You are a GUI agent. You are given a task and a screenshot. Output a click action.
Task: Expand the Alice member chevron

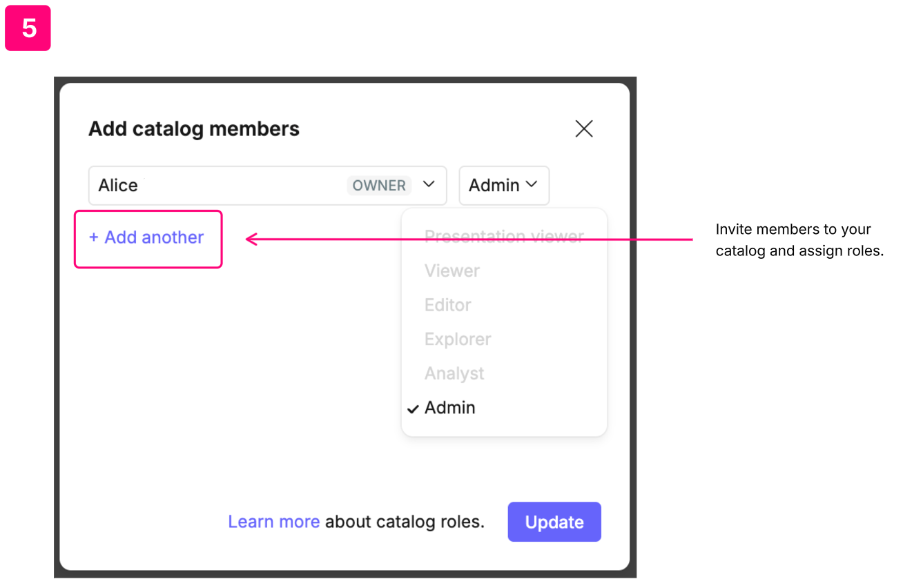tap(429, 184)
